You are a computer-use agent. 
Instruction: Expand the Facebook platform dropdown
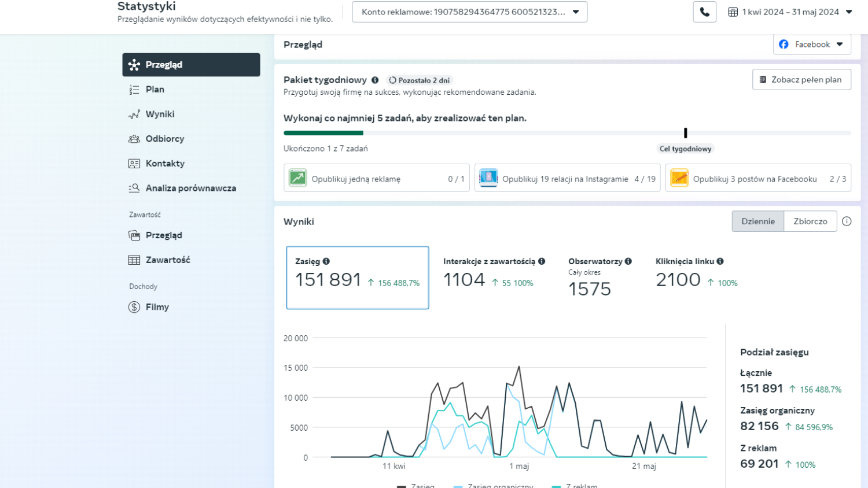coord(811,45)
